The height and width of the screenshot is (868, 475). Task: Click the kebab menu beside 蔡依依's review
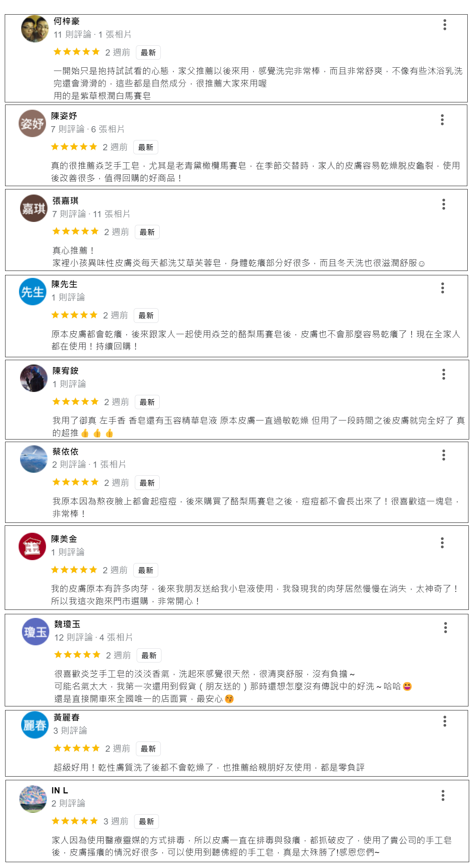(444, 455)
